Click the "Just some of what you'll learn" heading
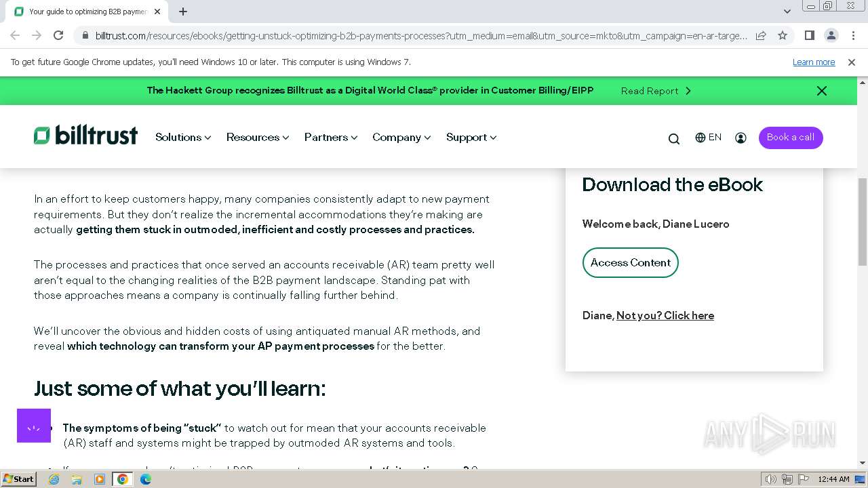Image resolution: width=868 pixels, height=488 pixels. point(180,388)
